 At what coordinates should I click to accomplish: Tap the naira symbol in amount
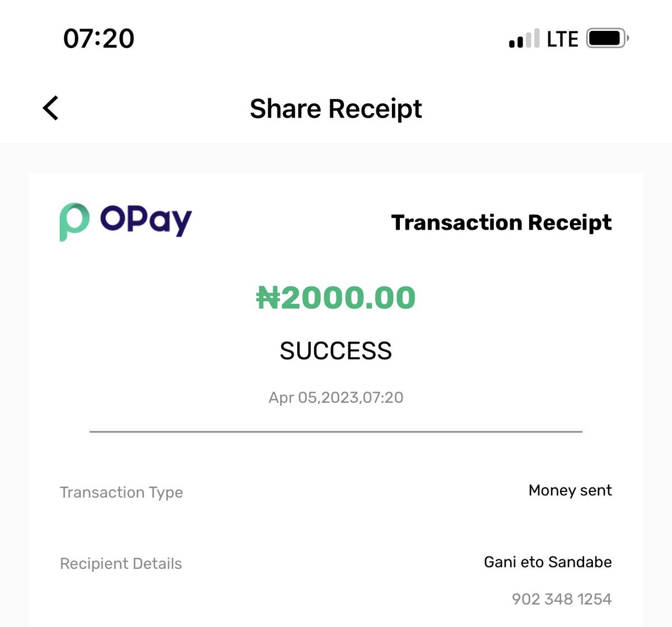(268, 298)
